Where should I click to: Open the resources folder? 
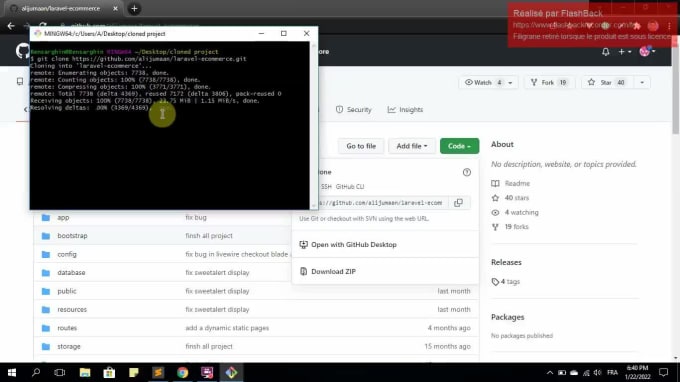point(72,310)
